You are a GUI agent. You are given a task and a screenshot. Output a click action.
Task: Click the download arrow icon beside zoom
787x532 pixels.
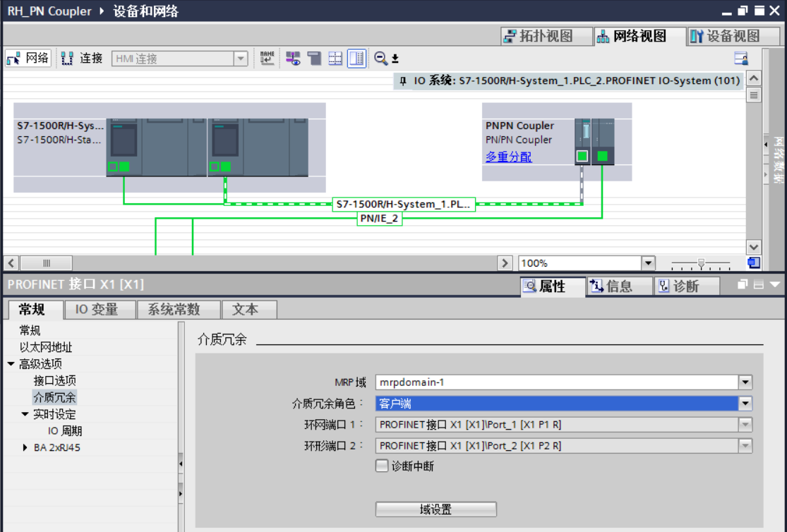[395, 59]
